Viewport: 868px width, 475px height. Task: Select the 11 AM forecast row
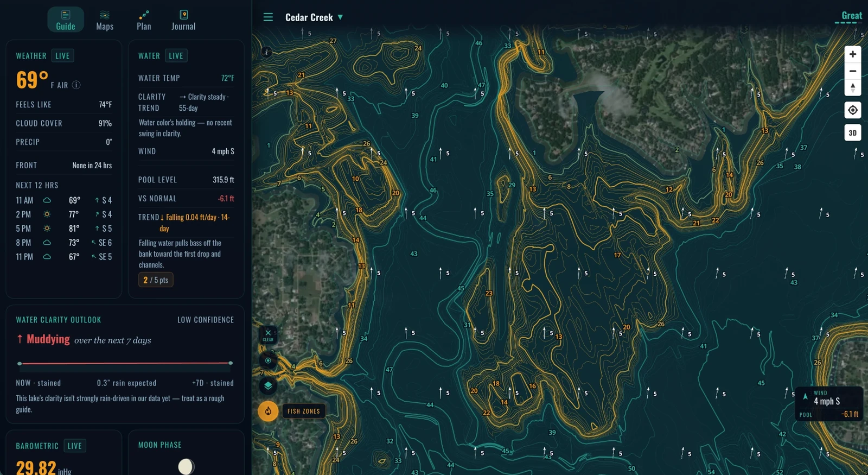pyautogui.click(x=64, y=200)
